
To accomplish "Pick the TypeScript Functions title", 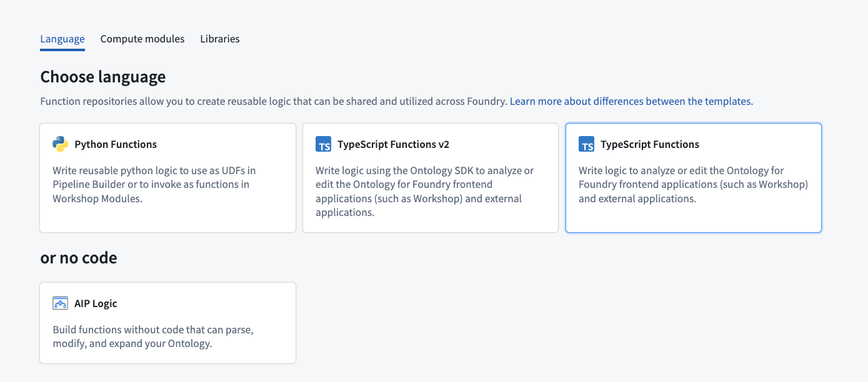I will [x=650, y=144].
